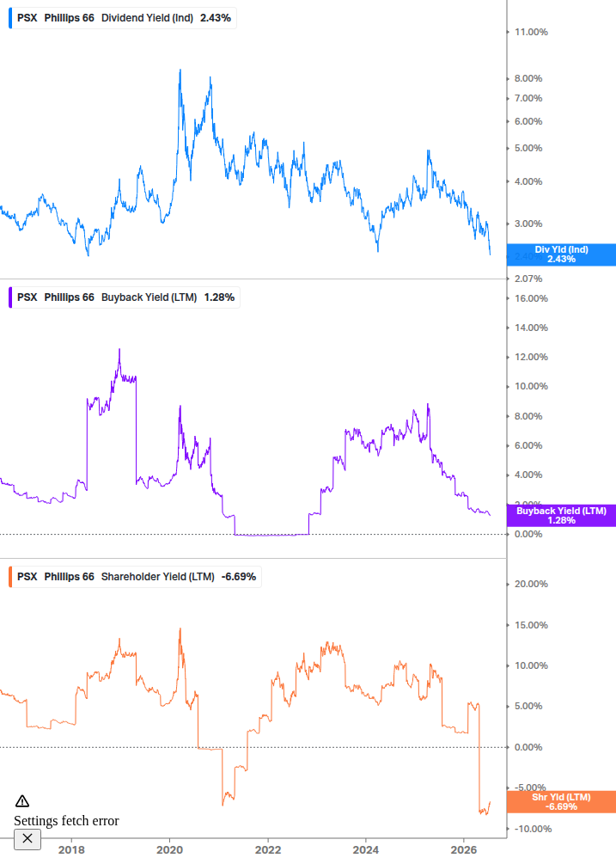Select the PSX Buyback Yield (LTM) legend
Image resolution: width=616 pixels, height=864 pixels.
tap(125, 297)
